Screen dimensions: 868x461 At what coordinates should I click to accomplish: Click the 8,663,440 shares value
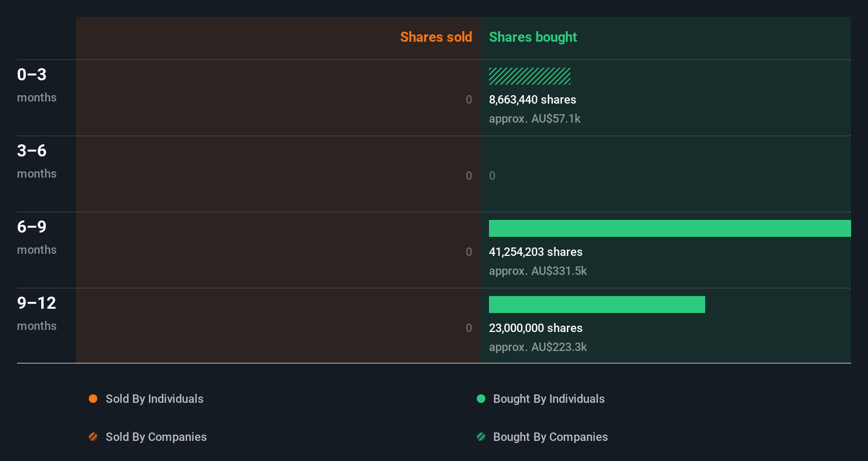click(532, 99)
